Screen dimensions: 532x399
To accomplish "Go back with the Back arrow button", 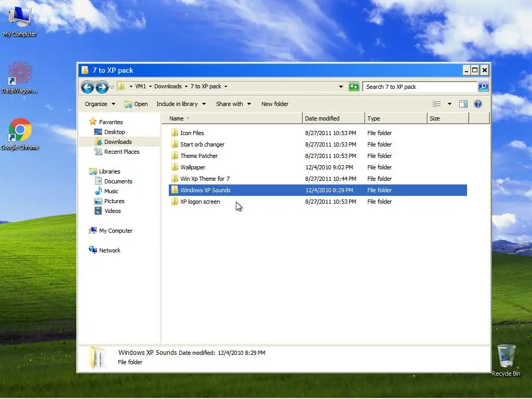I will [87, 87].
